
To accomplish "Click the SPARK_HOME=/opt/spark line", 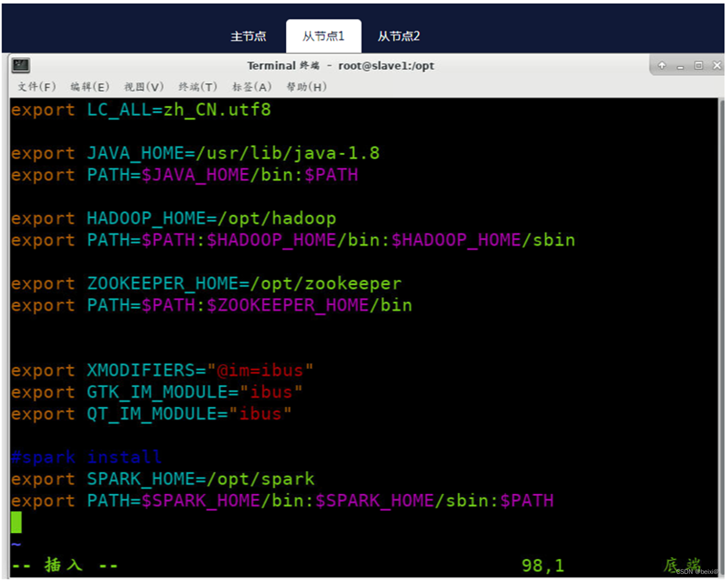I will 163,479.
